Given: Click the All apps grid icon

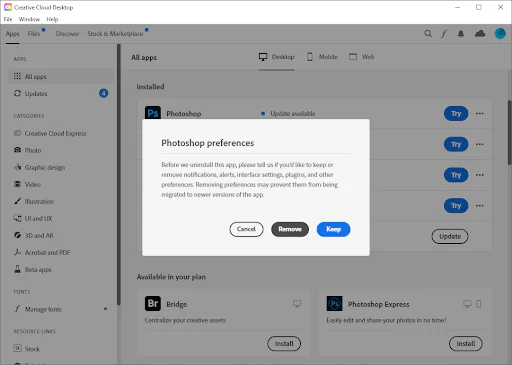Looking at the screenshot, I should click(17, 76).
